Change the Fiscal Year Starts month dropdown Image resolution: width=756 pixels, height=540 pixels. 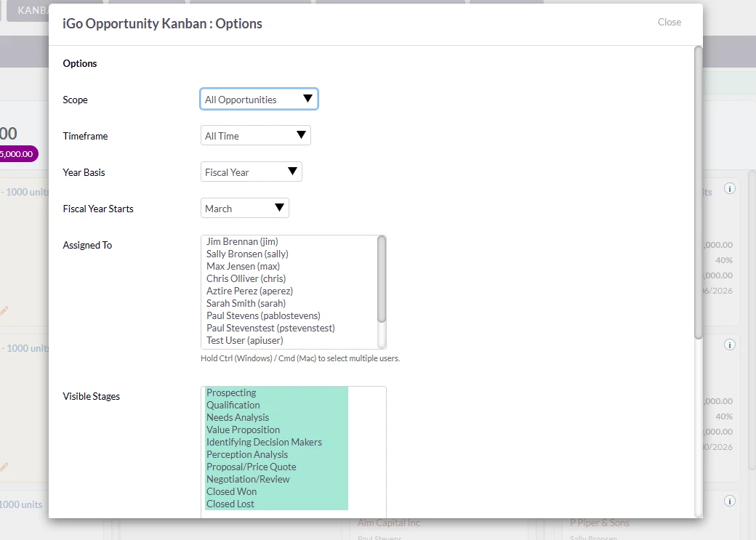point(244,209)
